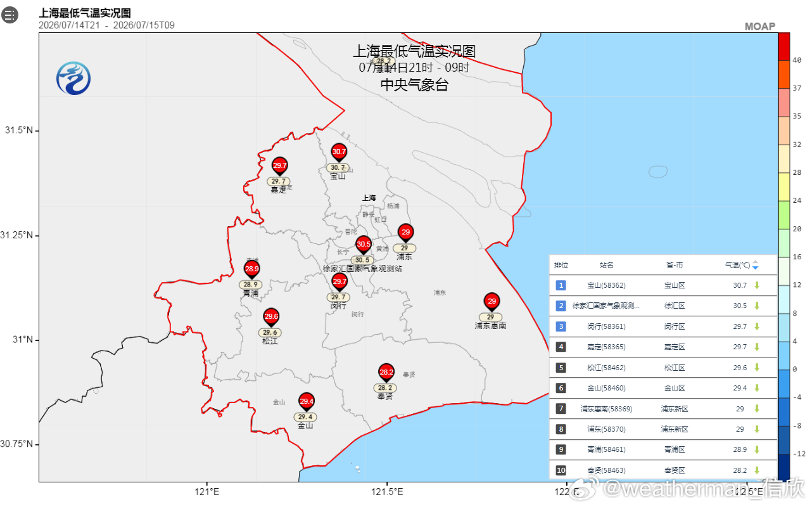The image size is (812, 509).
Task: Click the 省-市 column header
Action: pos(675,265)
